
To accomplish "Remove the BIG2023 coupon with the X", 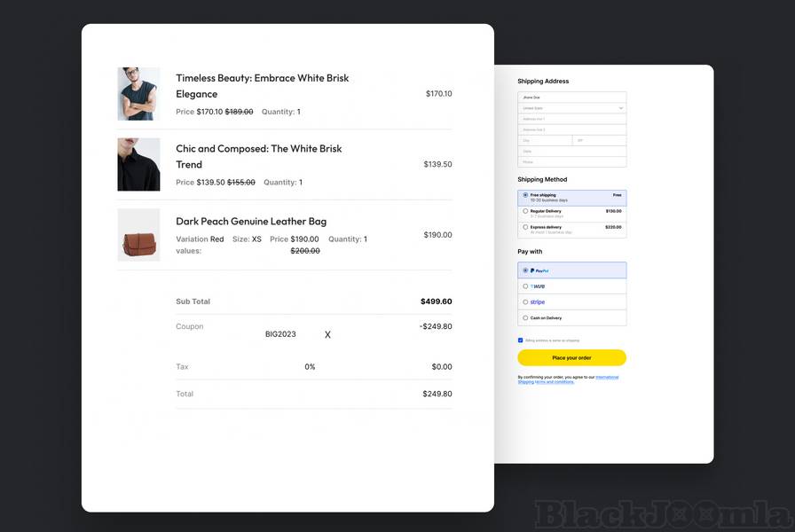I will tap(327, 335).
